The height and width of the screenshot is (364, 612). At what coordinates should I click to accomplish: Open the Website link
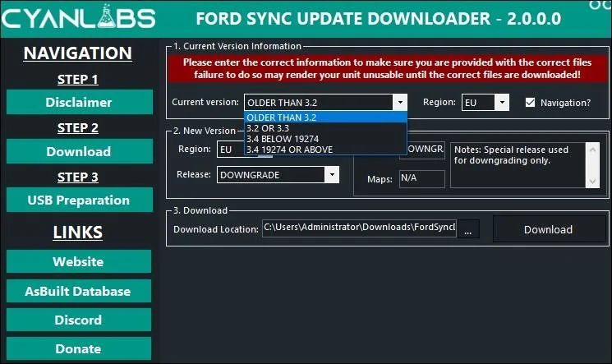(x=79, y=261)
